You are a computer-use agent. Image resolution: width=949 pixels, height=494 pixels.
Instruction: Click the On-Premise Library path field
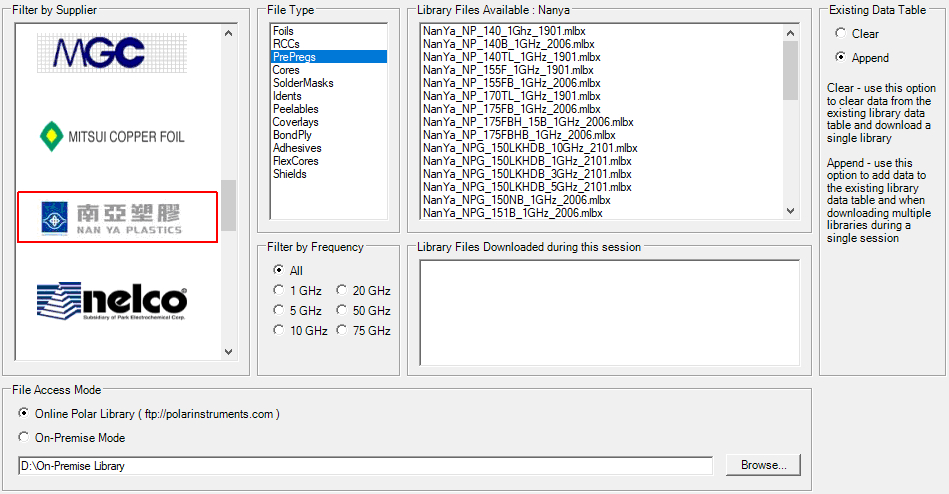point(366,466)
